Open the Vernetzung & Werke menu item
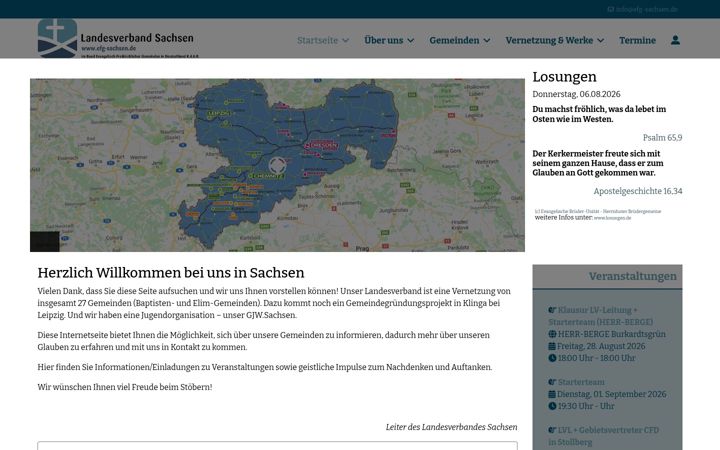Viewport: 720px width, 450px height. (549, 40)
